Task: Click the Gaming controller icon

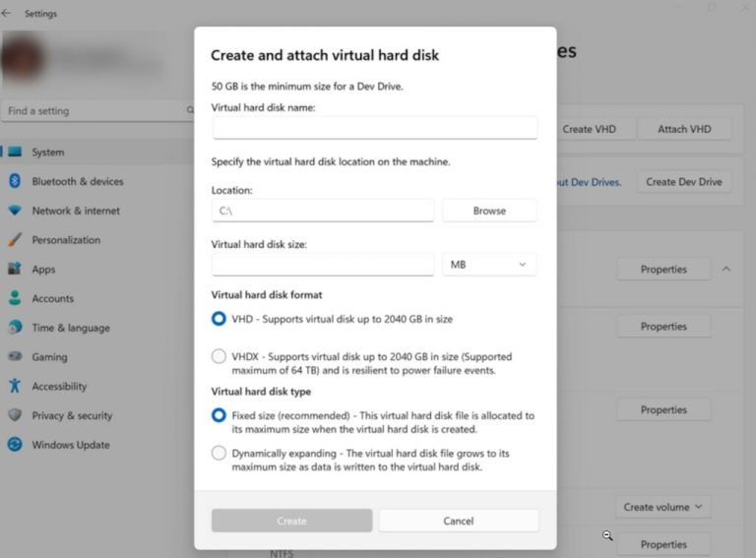Action: pyautogui.click(x=15, y=356)
